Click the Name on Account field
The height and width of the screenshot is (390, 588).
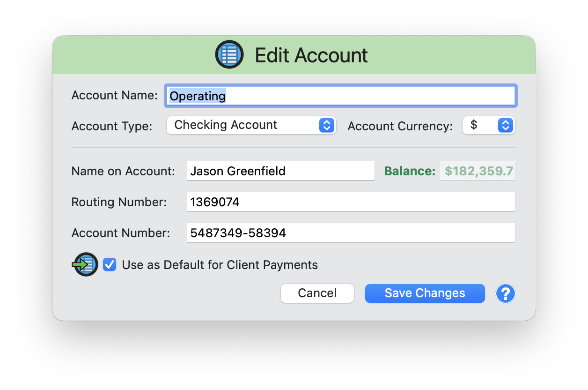(280, 171)
